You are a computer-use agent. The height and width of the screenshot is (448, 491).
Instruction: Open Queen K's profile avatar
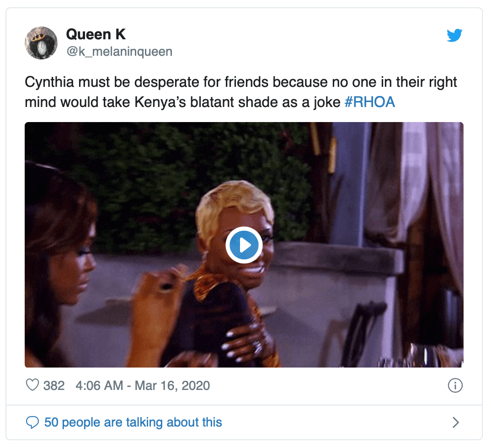tap(41, 43)
